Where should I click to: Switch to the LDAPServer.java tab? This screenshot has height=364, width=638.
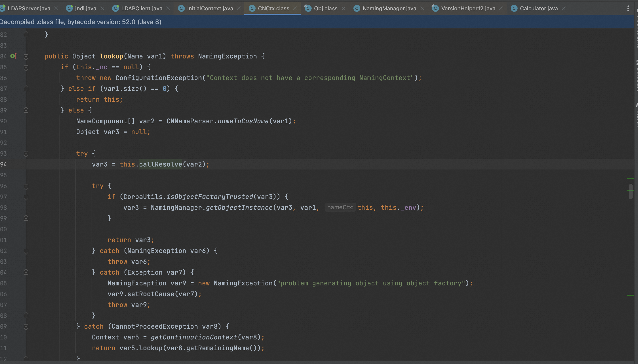coord(29,8)
